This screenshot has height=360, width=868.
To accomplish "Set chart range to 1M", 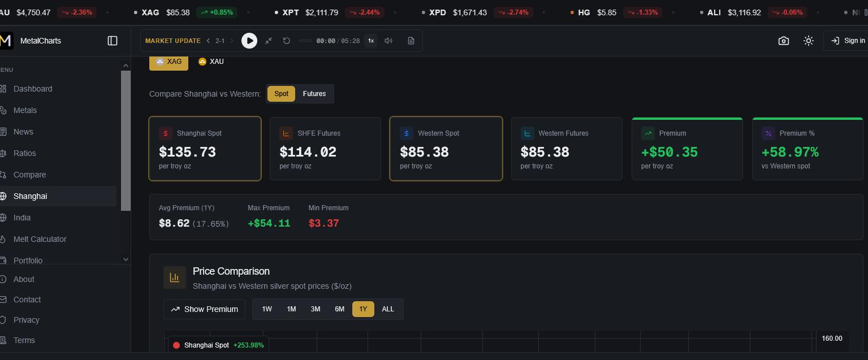I will (x=291, y=309).
